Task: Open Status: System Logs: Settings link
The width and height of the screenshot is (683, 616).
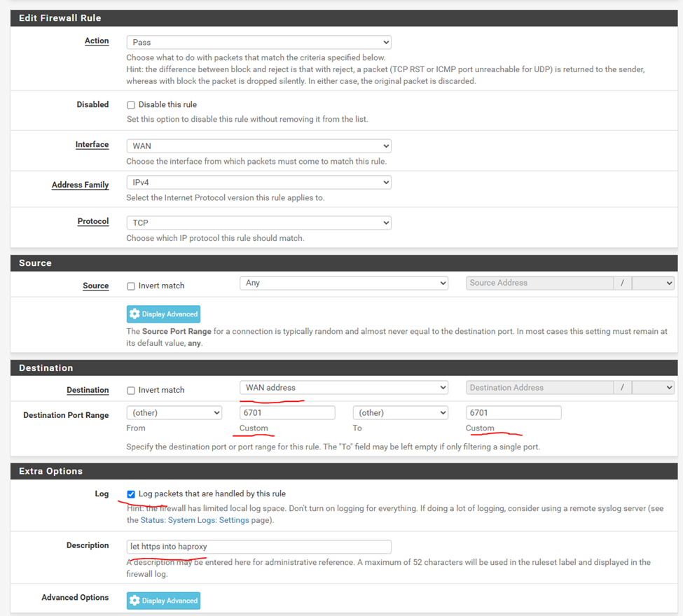Action: 195,520
